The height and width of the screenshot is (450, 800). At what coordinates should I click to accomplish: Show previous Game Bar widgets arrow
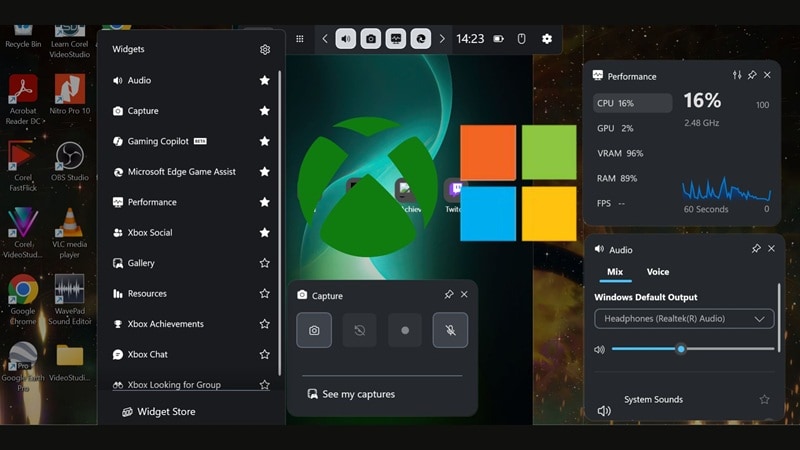(325, 39)
